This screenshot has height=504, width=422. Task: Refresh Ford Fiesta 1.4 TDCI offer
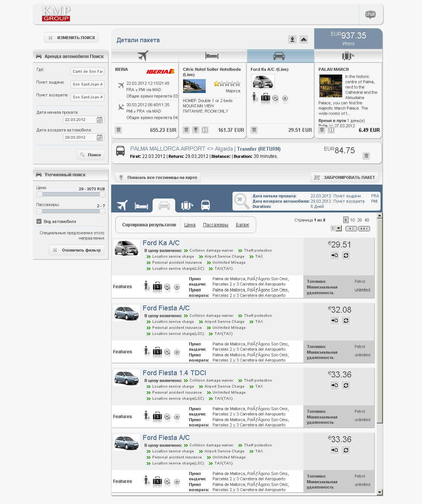tap(346, 385)
